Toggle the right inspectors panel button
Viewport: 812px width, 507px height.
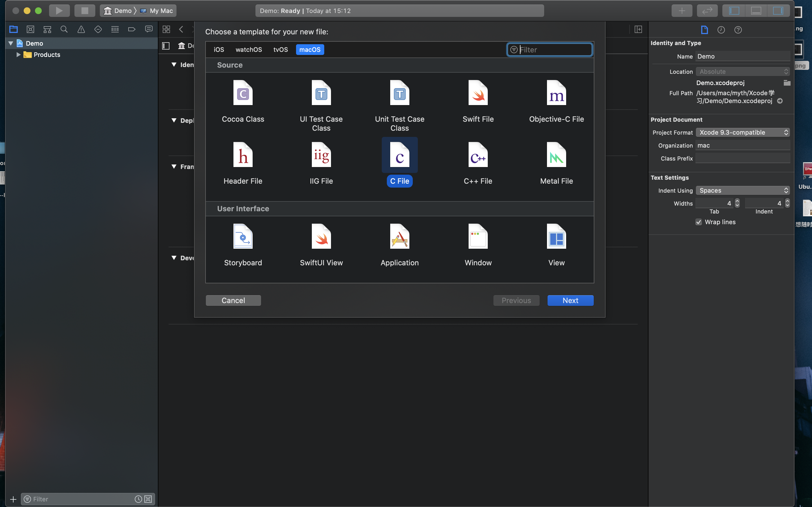pyautogui.click(x=778, y=11)
